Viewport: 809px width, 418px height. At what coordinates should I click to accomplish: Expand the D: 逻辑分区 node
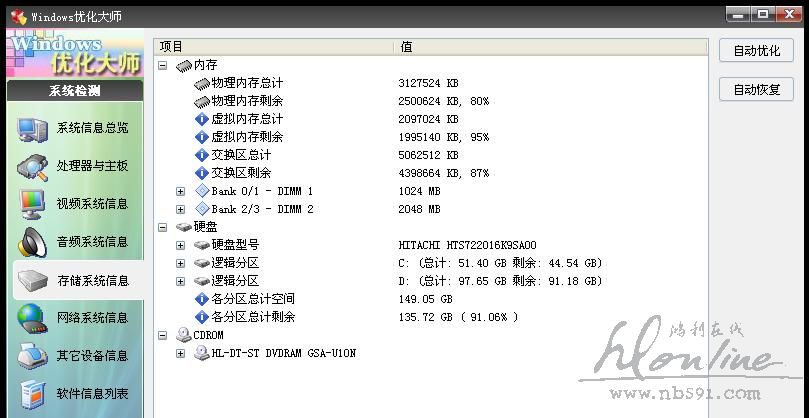click(180, 281)
